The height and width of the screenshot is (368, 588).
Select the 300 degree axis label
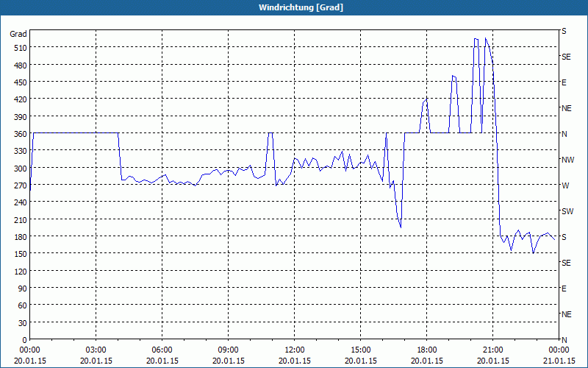21,169
